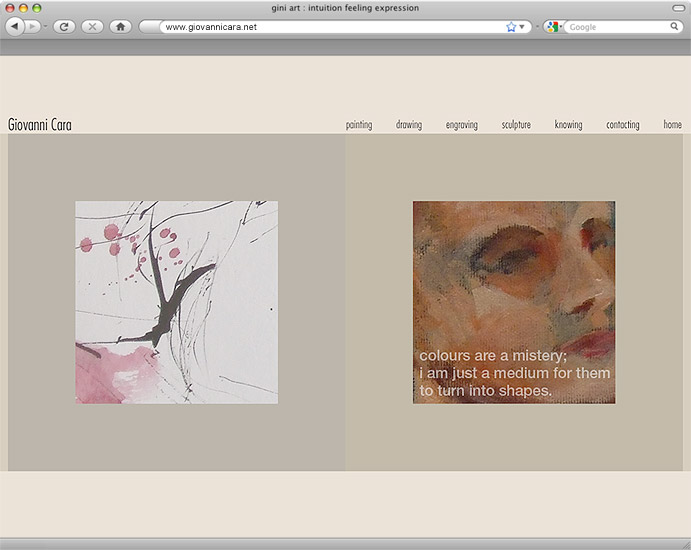Open the sculpture gallery link
The image size is (691, 550).
pyautogui.click(x=516, y=125)
